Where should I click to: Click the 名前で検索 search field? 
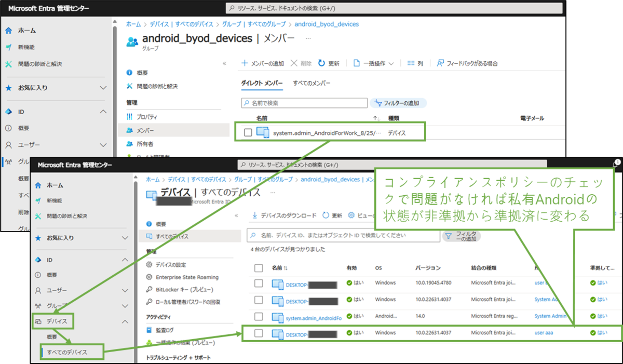click(304, 103)
